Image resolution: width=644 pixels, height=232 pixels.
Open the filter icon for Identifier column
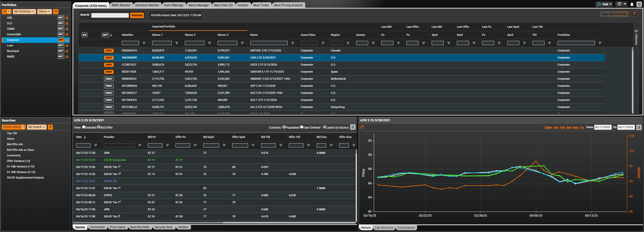(x=144, y=43)
